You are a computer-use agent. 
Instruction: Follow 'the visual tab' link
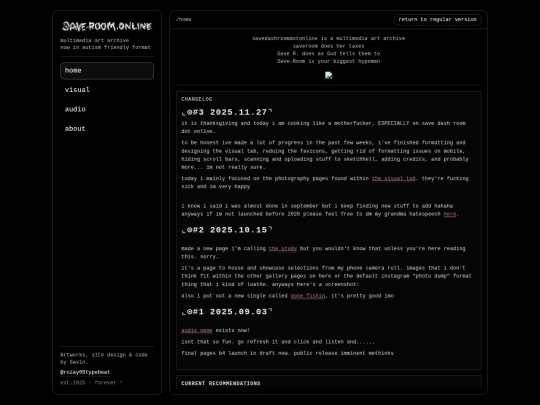coord(394,178)
